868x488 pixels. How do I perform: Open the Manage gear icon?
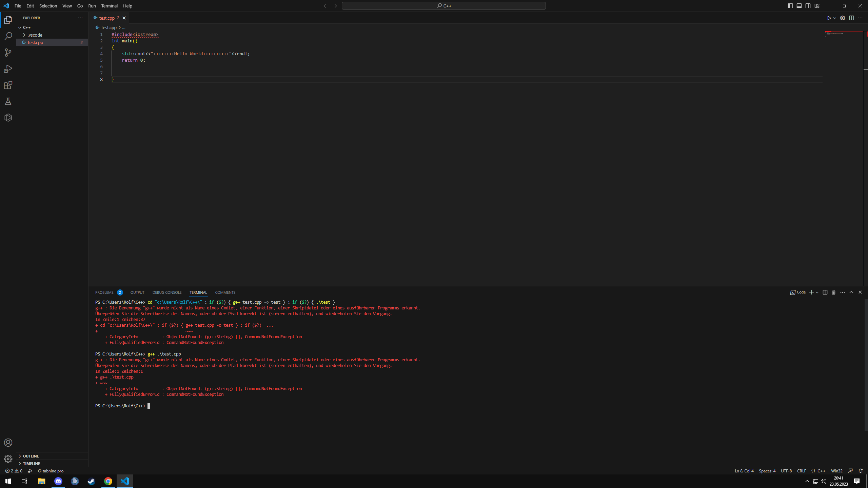(x=8, y=459)
